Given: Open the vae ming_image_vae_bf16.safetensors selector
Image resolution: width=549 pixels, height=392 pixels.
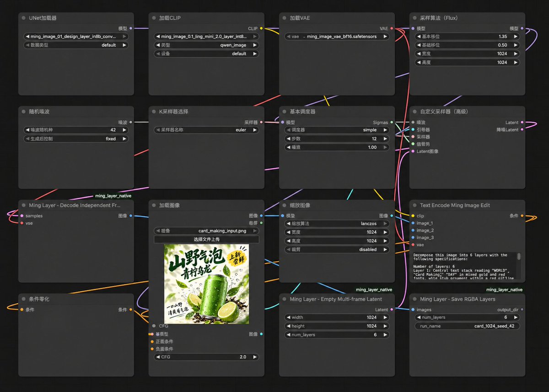Looking at the screenshot, I should point(337,37).
